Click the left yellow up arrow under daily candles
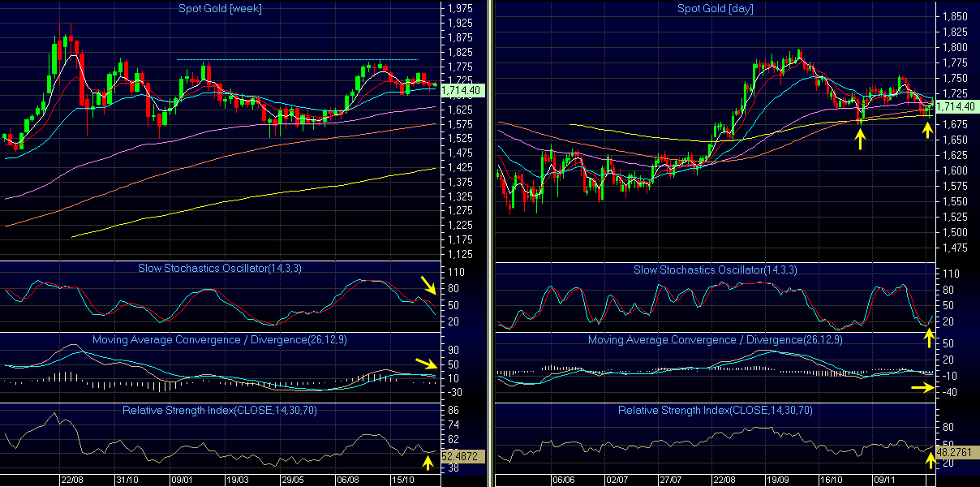 (860, 139)
